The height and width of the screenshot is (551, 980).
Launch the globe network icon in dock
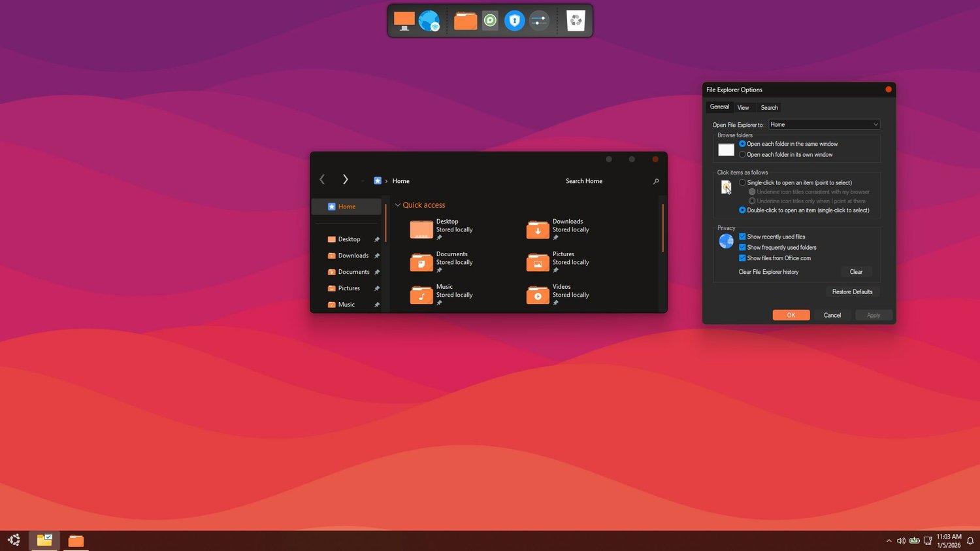429,21
